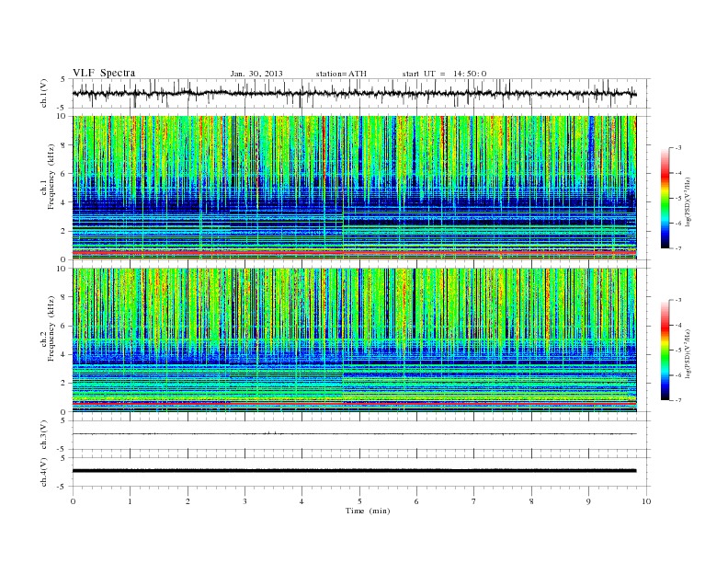Click the "-7" label on ch.2 color bar
This screenshot has width=728, height=563.
pyautogui.click(x=677, y=400)
